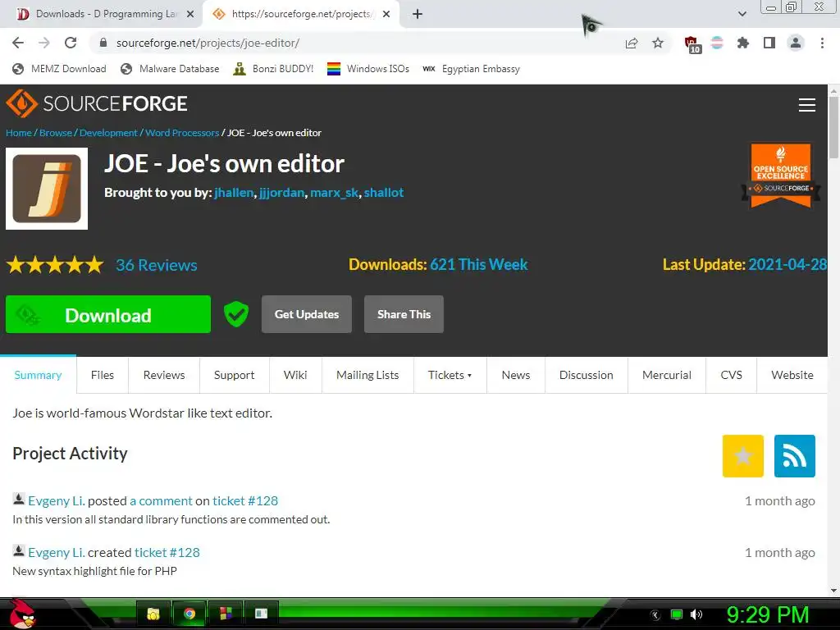This screenshot has height=630, width=840.
Task: Expand the Tickets dropdown tab
Action: click(x=450, y=375)
